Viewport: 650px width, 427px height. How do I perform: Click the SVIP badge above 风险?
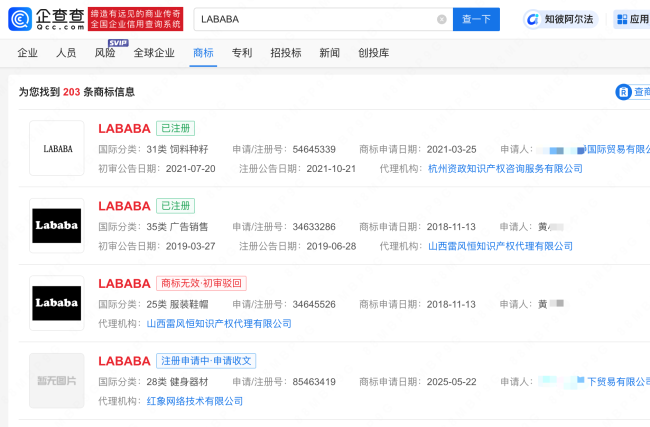coord(118,43)
